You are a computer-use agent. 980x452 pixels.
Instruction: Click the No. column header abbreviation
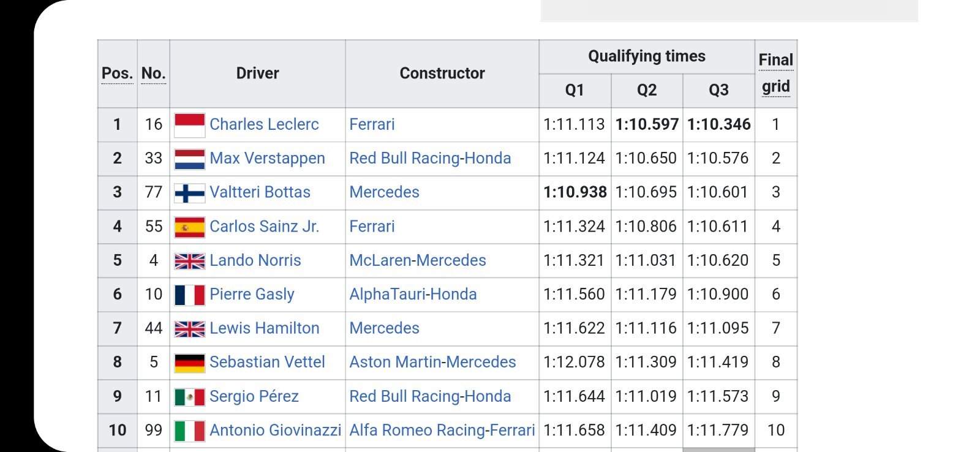(x=153, y=73)
